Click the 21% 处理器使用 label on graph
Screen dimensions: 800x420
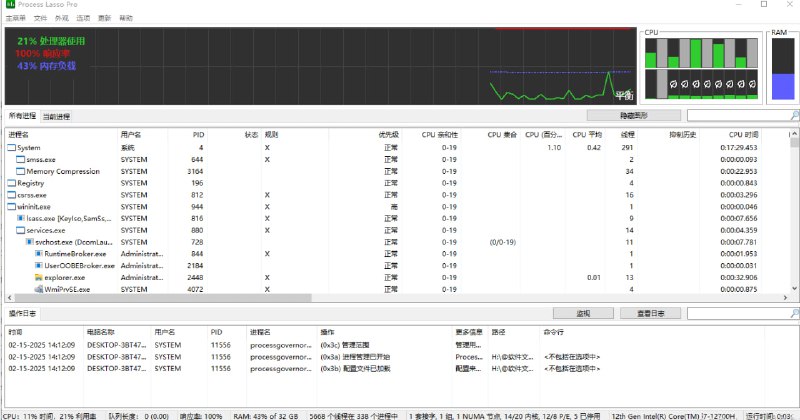[x=51, y=41]
